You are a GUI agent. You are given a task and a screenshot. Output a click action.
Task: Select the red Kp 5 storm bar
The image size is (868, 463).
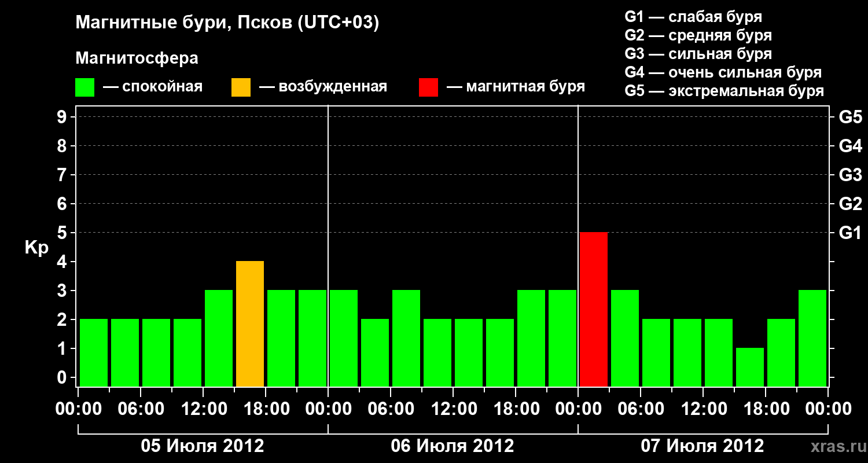coord(594,309)
